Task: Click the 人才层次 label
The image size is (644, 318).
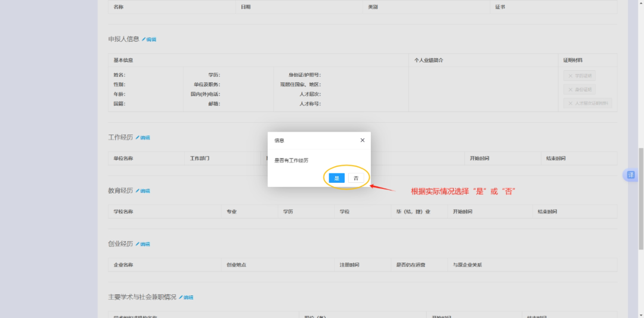Action: pos(310,94)
